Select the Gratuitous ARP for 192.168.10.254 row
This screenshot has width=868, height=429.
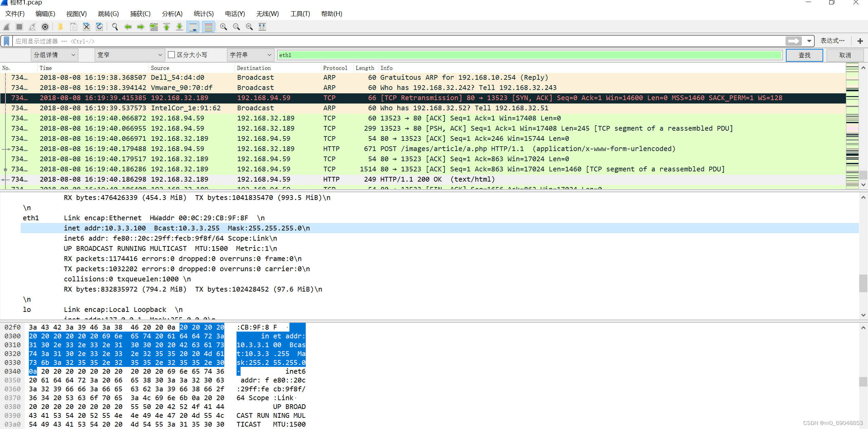[423, 77]
